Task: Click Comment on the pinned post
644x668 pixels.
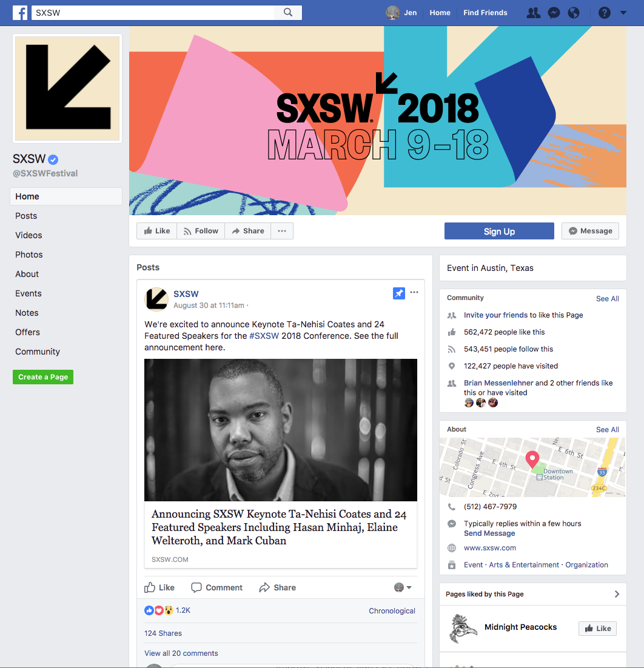Action: (216, 587)
